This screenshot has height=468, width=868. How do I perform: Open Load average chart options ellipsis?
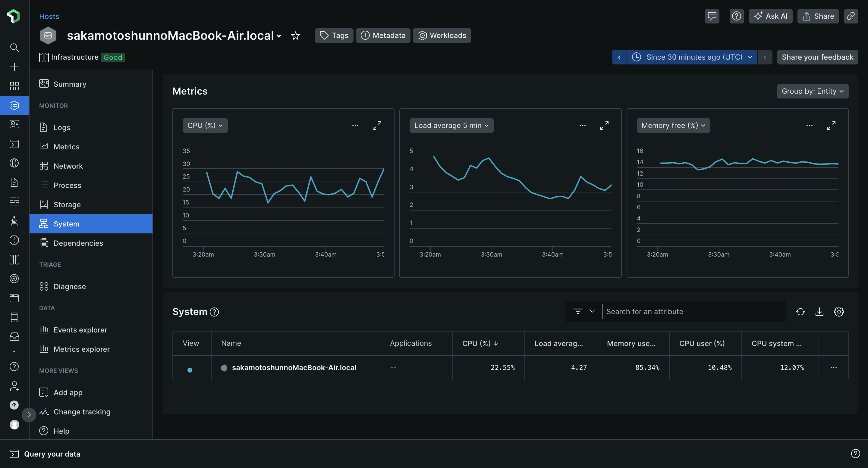pos(582,126)
